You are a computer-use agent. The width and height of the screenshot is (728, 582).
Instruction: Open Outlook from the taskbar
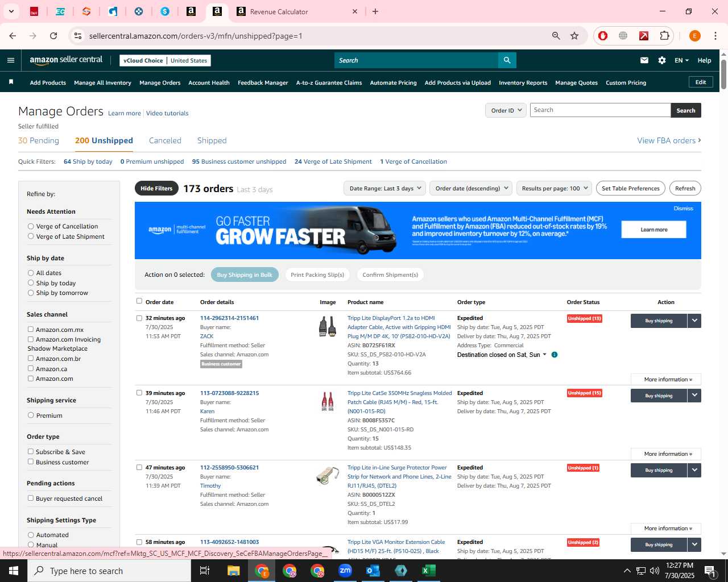(373, 571)
